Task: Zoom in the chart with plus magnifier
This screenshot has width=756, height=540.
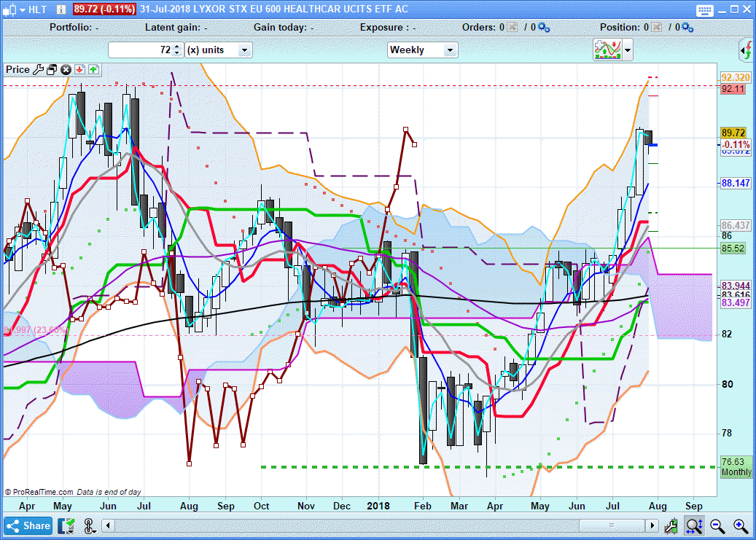Action: coord(741,525)
